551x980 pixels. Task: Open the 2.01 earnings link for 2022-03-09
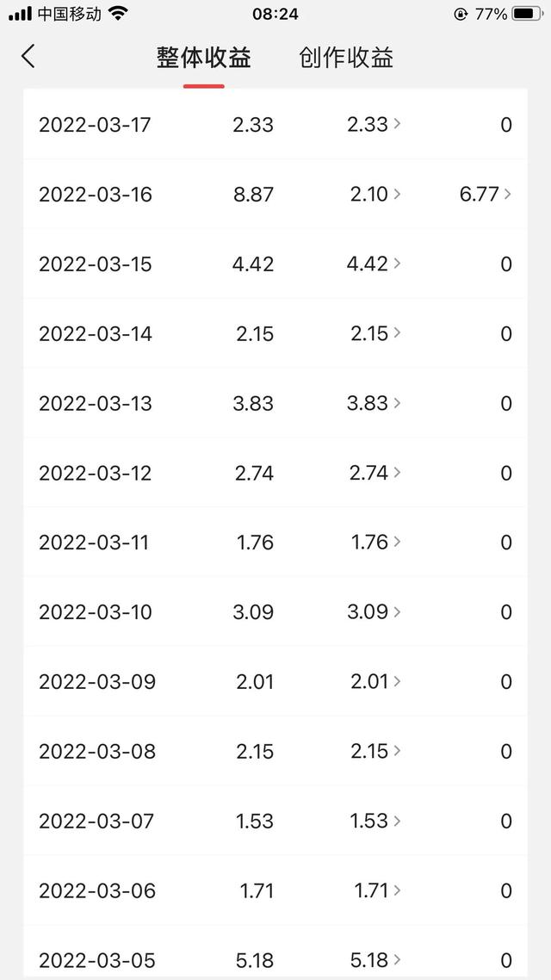pyautogui.click(x=370, y=681)
